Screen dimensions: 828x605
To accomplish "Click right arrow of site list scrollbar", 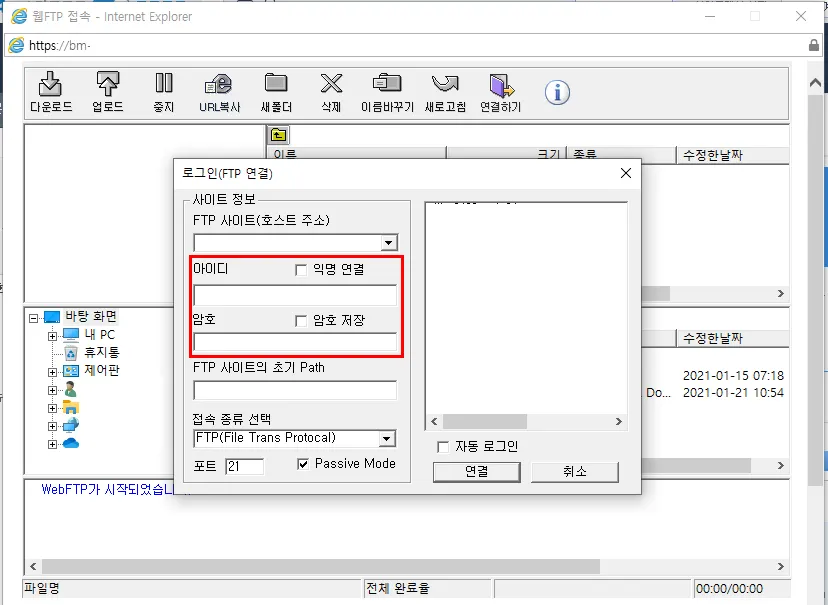I will coord(619,422).
